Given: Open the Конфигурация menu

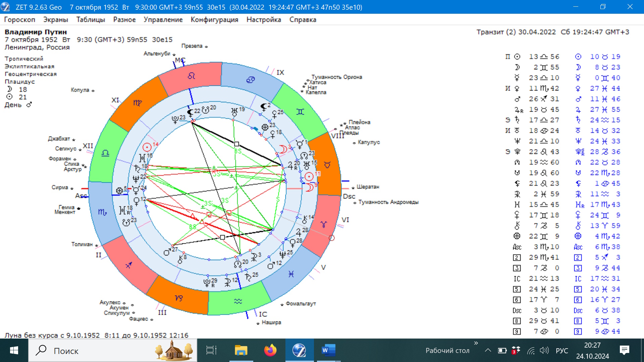Looking at the screenshot, I should [214, 19].
